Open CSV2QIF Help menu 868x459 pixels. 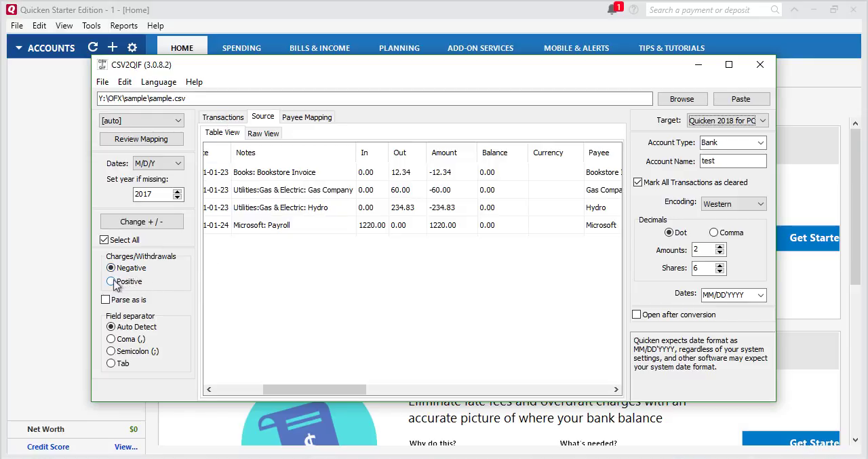click(x=194, y=82)
